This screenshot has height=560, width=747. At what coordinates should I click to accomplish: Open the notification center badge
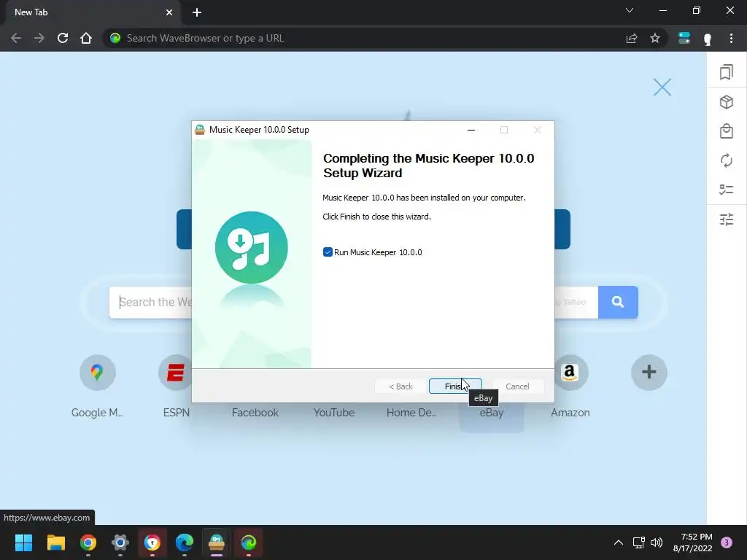727,542
